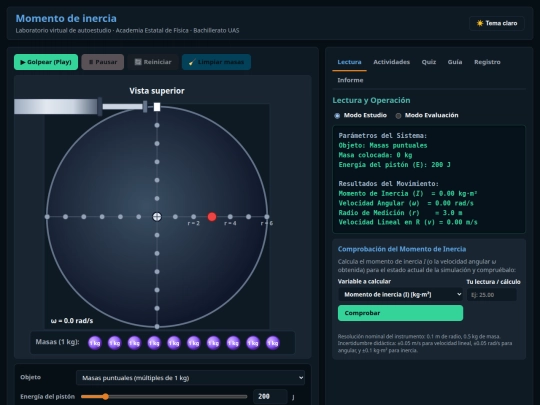
Task: Click the piston cylinder body
Action: (x=56, y=106)
